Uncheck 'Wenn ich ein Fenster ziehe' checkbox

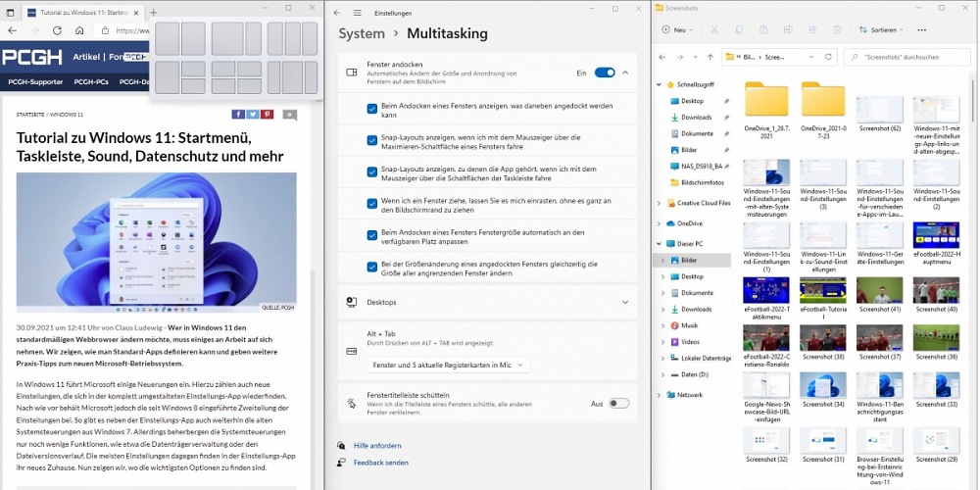(371, 205)
